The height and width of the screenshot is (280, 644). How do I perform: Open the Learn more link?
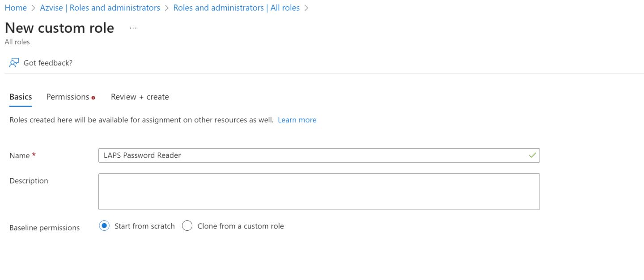[297, 120]
